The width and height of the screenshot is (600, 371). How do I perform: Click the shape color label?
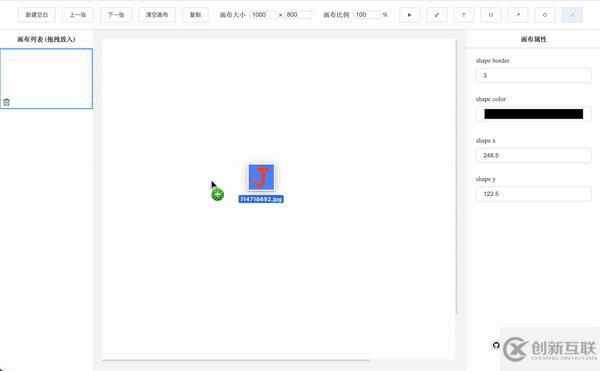pyautogui.click(x=491, y=99)
